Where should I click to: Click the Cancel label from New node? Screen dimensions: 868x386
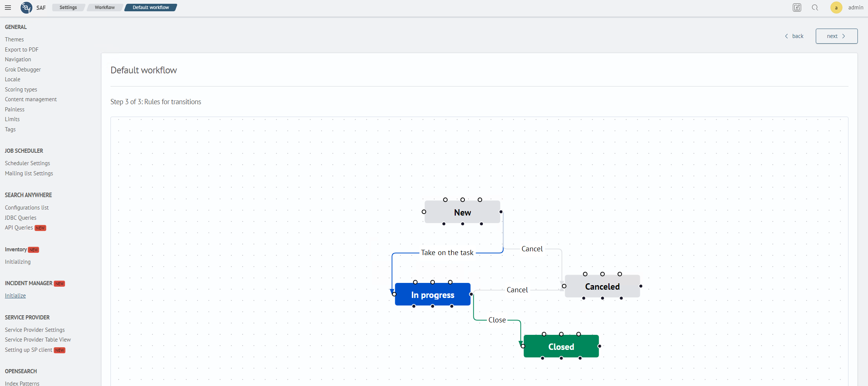(532, 249)
